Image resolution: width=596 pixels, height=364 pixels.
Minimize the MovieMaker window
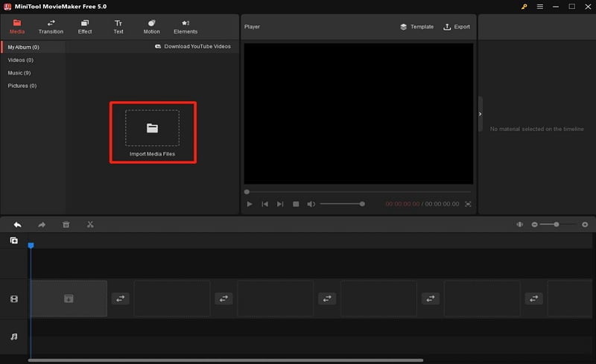tap(556, 7)
